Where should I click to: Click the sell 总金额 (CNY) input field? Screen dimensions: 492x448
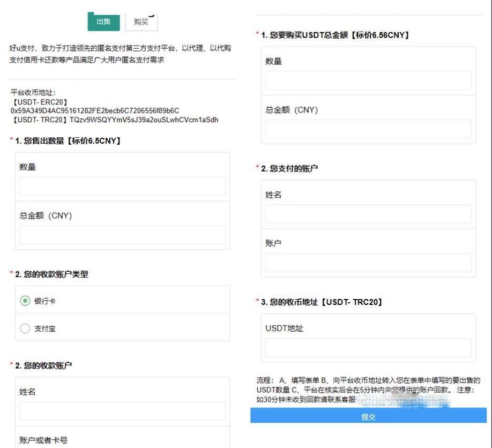[x=122, y=234]
